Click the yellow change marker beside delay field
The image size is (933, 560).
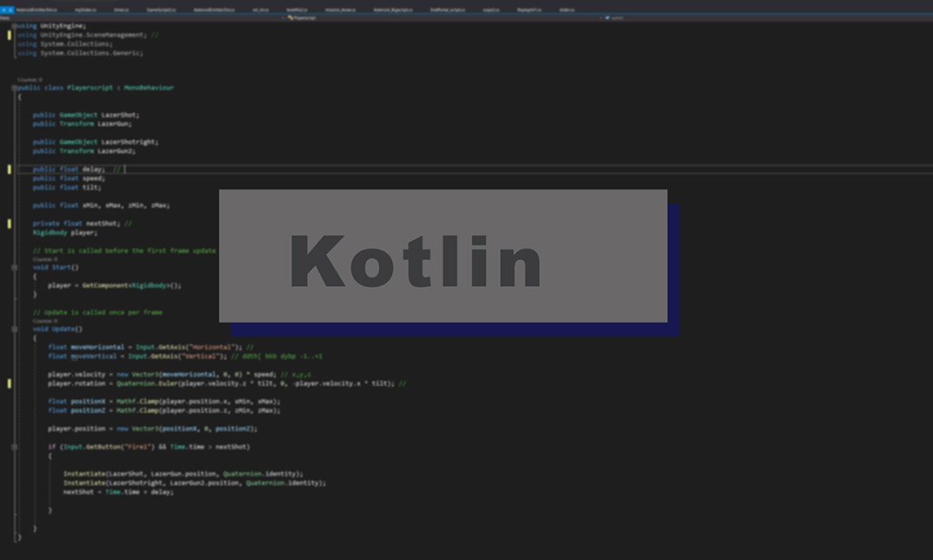pos(7,170)
